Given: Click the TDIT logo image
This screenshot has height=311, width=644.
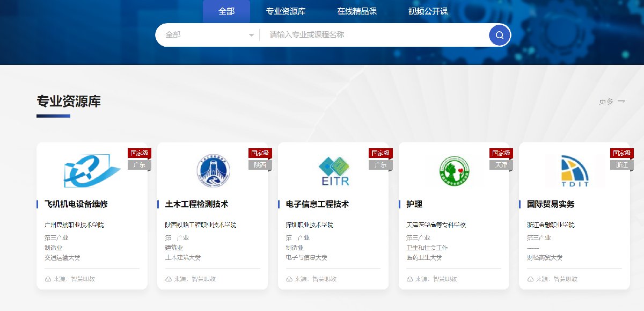Looking at the screenshot, I should [574, 171].
